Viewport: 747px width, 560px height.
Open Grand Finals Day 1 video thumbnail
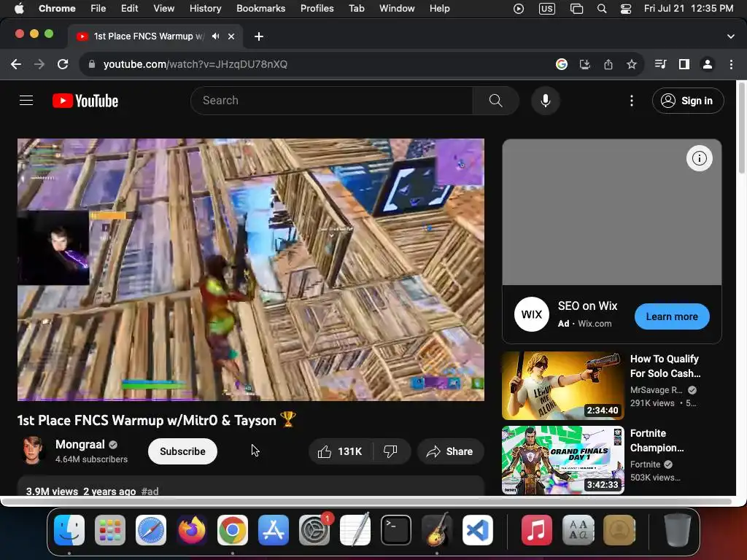coord(562,460)
